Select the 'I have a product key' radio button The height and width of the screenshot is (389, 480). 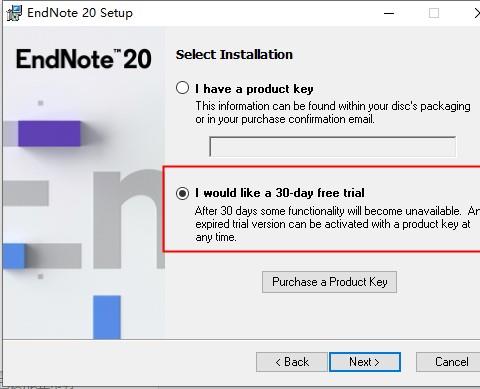(x=182, y=88)
